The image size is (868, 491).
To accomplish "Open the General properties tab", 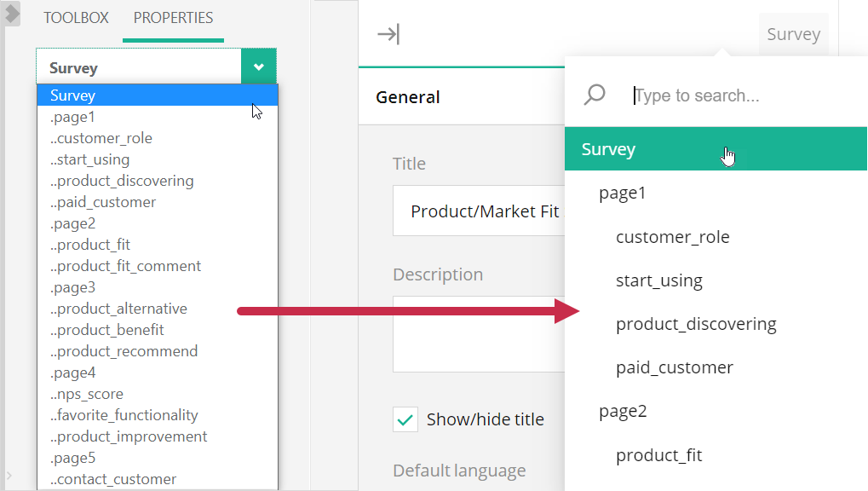I will [x=407, y=96].
